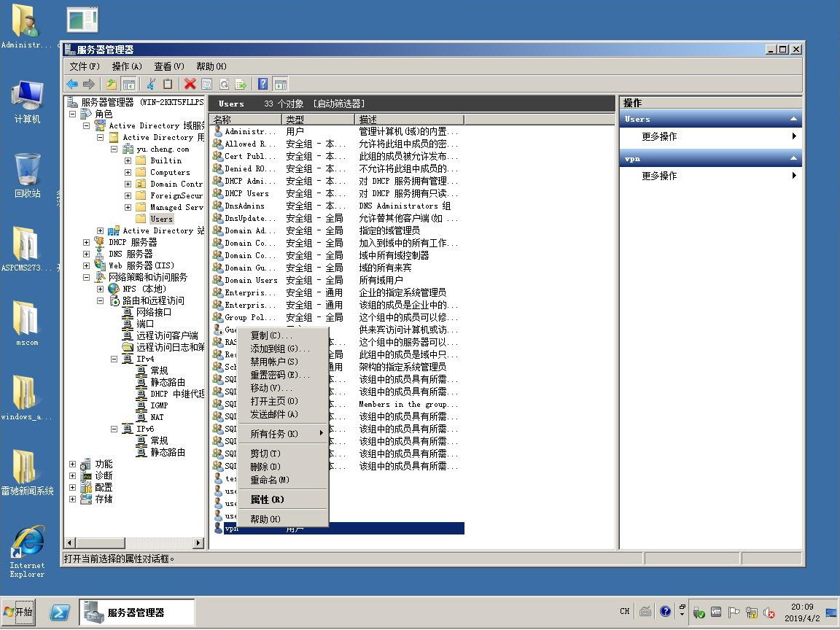Select Properties in the context menu
Image resolution: width=840 pixels, height=630 pixels.
tap(267, 499)
